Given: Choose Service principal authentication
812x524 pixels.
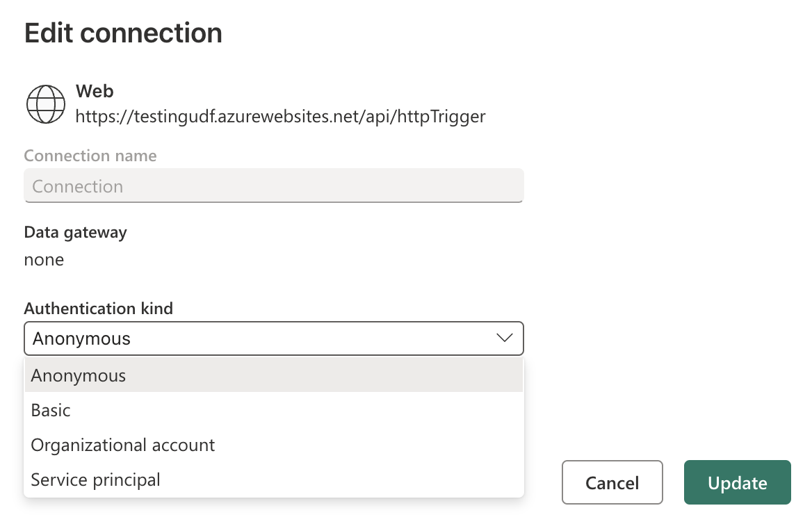Looking at the screenshot, I should (x=95, y=480).
